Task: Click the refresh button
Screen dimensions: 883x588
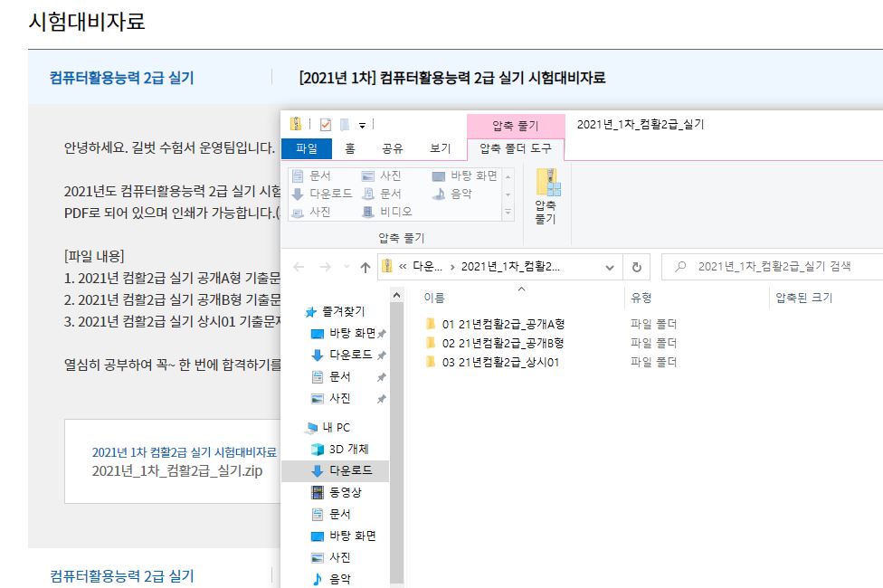Action: coord(636,268)
